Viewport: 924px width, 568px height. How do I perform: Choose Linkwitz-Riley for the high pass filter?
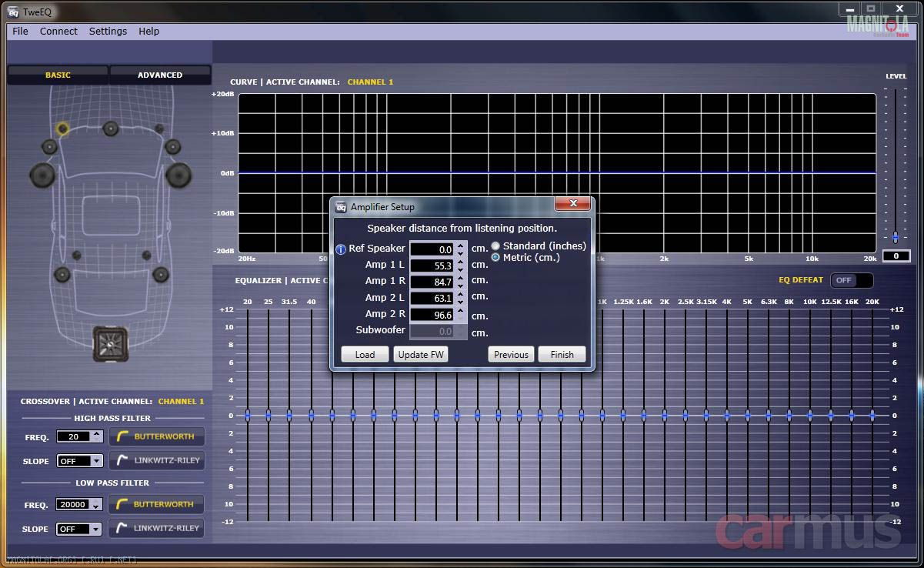click(x=156, y=460)
